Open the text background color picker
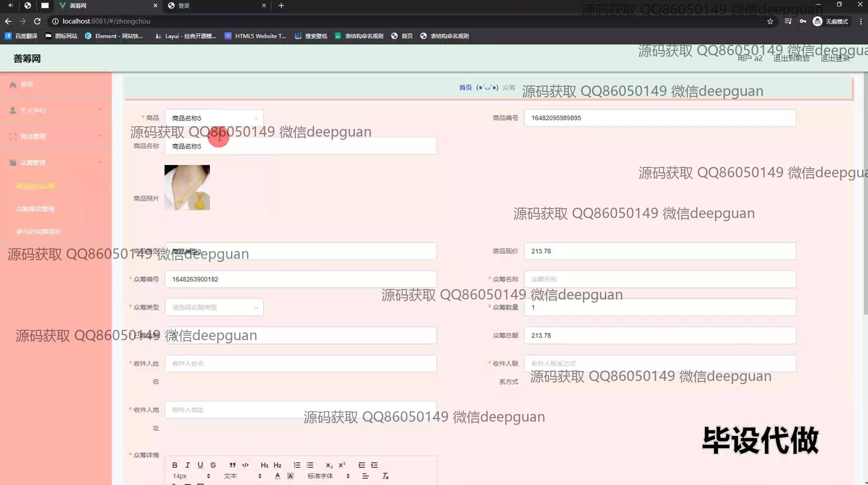 click(290, 476)
